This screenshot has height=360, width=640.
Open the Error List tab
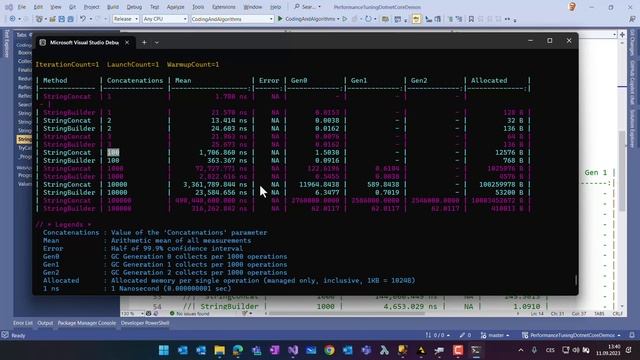pyautogui.click(x=23, y=323)
